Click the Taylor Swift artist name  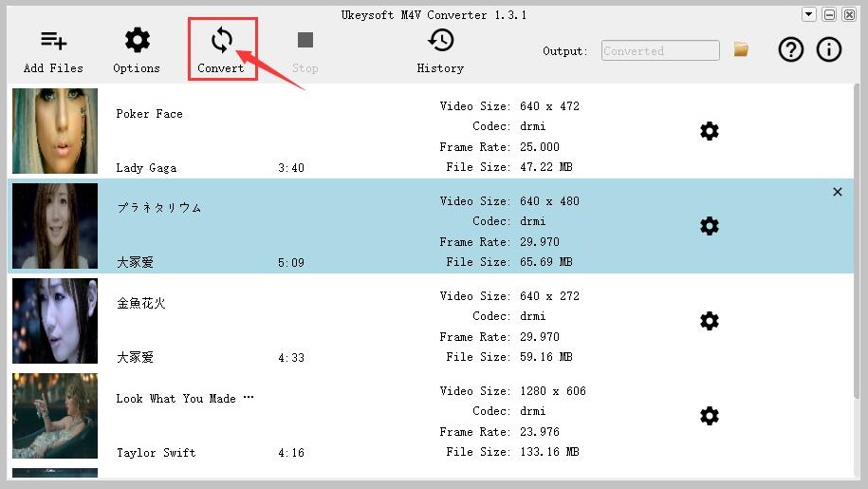click(x=157, y=453)
